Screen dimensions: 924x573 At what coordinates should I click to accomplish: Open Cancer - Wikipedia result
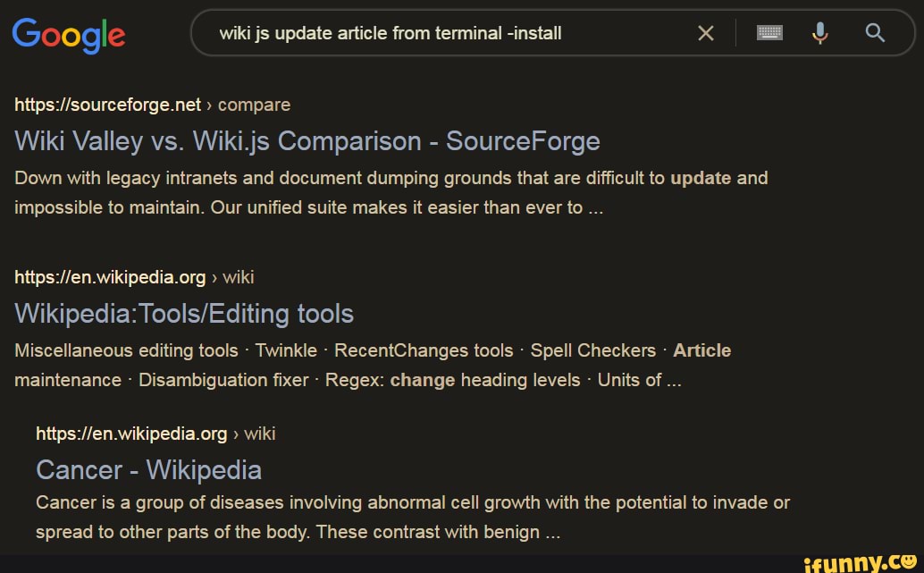coord(148,469)
